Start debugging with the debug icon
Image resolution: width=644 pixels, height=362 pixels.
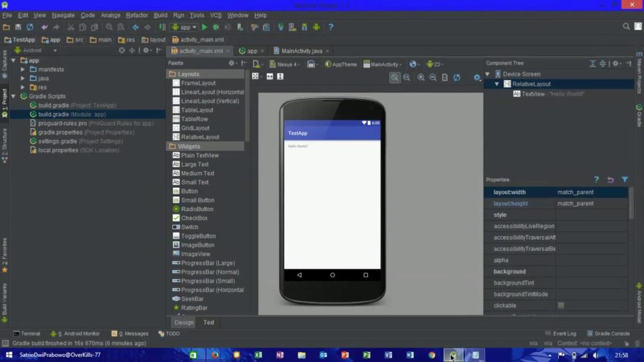[x=216, y=27]
